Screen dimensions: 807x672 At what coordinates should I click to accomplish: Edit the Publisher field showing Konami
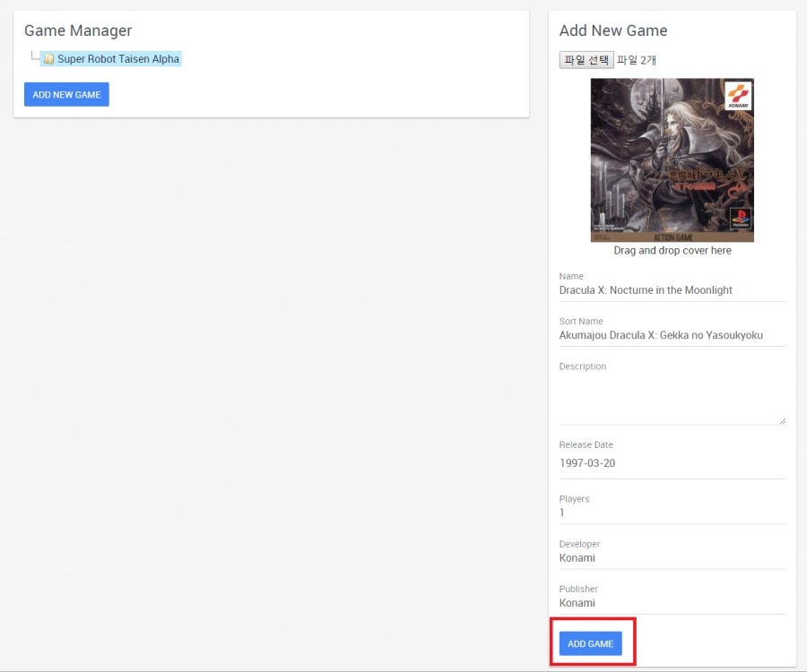tap(672, 603)
